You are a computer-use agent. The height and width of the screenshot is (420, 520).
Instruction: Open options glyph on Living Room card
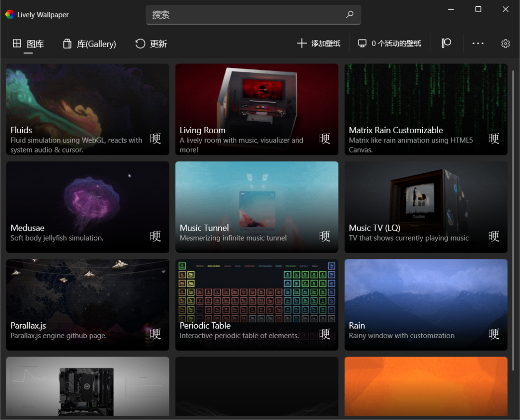tap(325, 139)
